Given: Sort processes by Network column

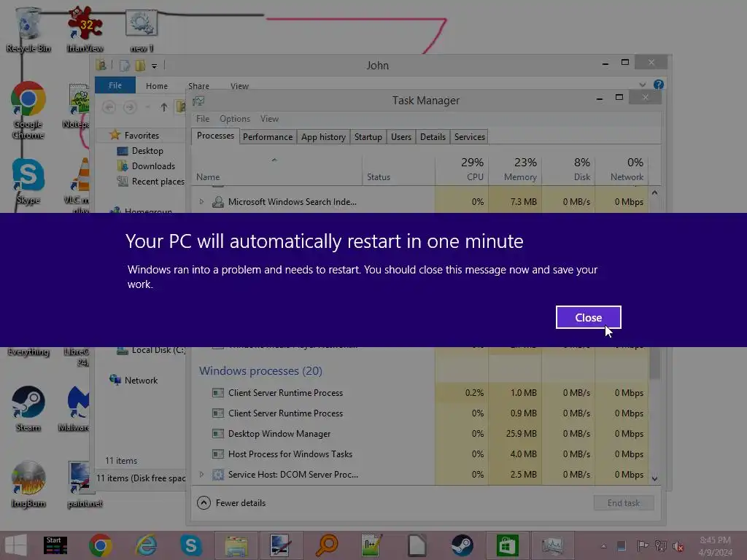Looking at the screenshot, I should (x=622, y=169).
